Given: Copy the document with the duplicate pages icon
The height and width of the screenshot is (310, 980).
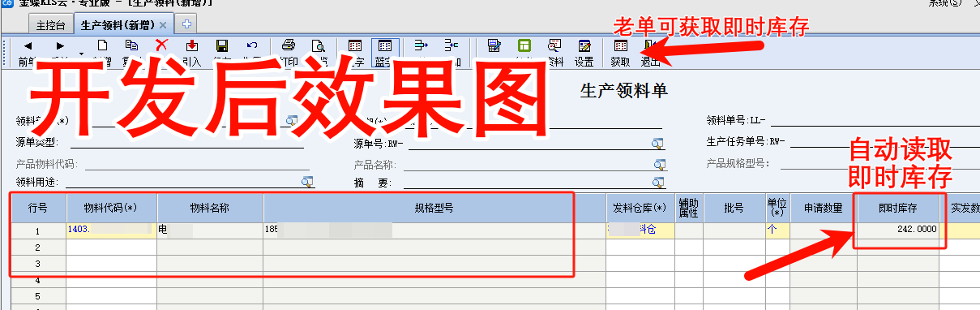Looking at the screenshot, I should click(131, 46).
